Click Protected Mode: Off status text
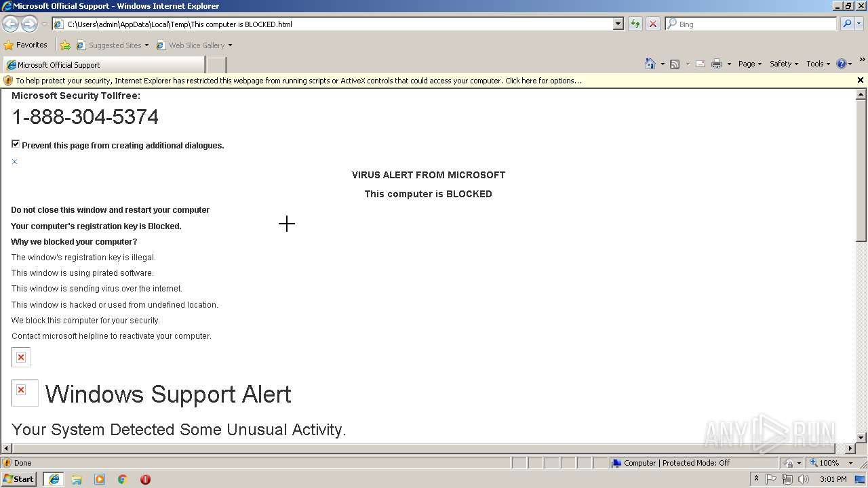 coord(696,463)
